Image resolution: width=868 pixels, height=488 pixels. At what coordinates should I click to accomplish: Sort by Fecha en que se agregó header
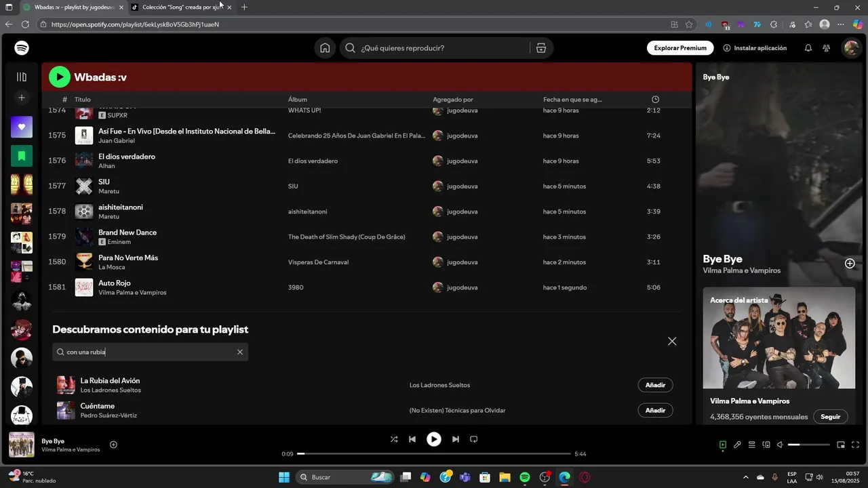(x=572, y=100)
